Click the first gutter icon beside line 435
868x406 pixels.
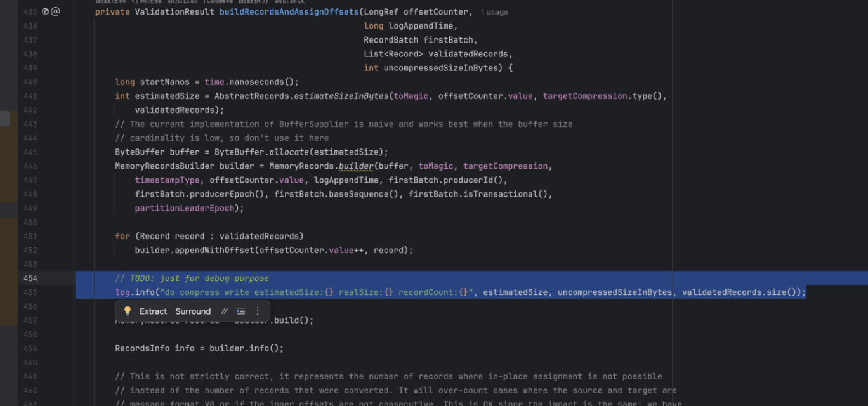[x=45, y=12]
